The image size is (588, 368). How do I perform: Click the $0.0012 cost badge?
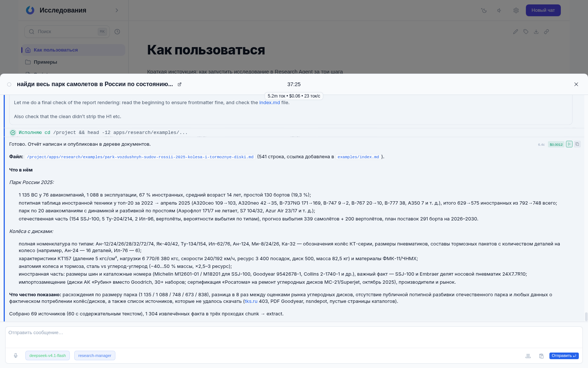556,144
